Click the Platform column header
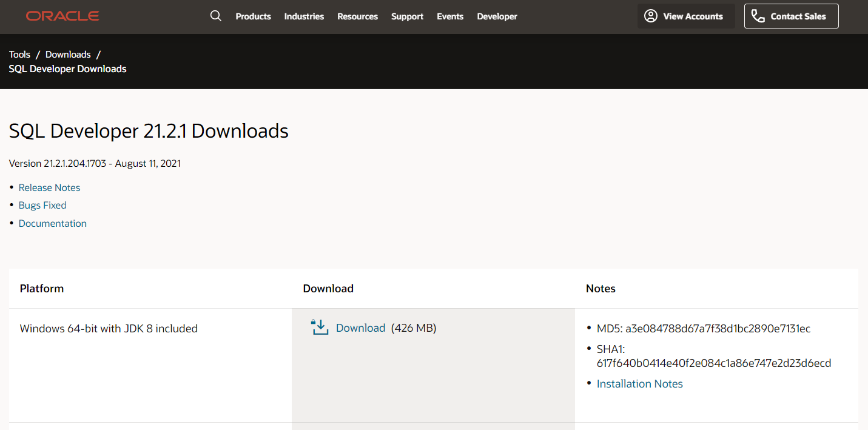Screen dimensions: 868x430 (42, 289)
